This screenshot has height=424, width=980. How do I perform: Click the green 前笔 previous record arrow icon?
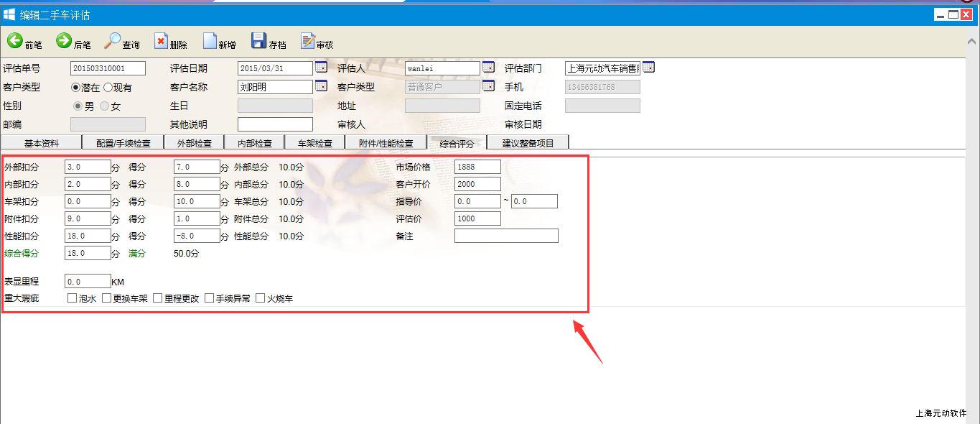(15, 41)
